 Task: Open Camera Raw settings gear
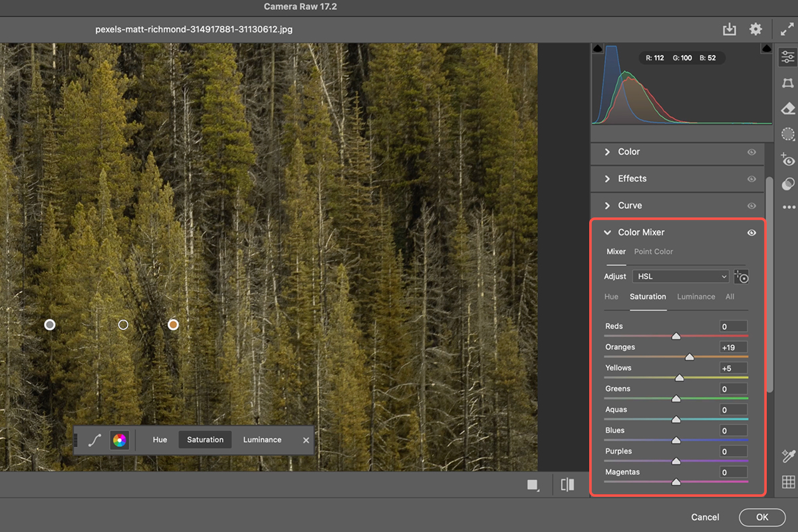755,29
